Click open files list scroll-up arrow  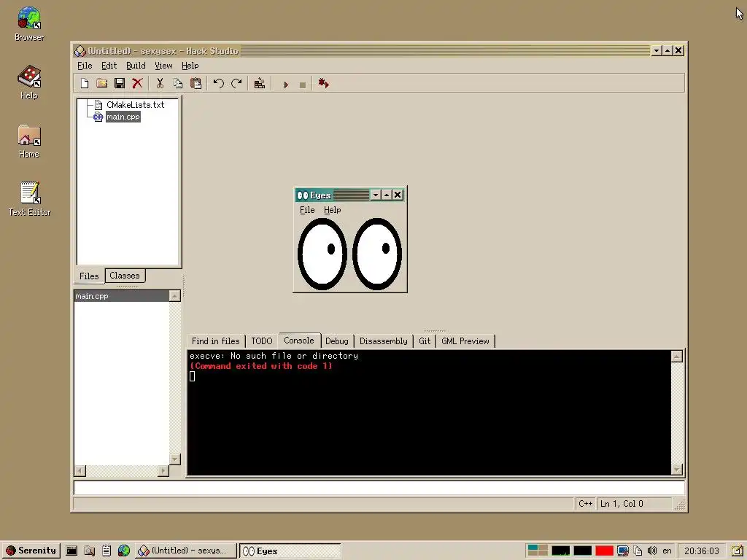[x=175, y=296]
